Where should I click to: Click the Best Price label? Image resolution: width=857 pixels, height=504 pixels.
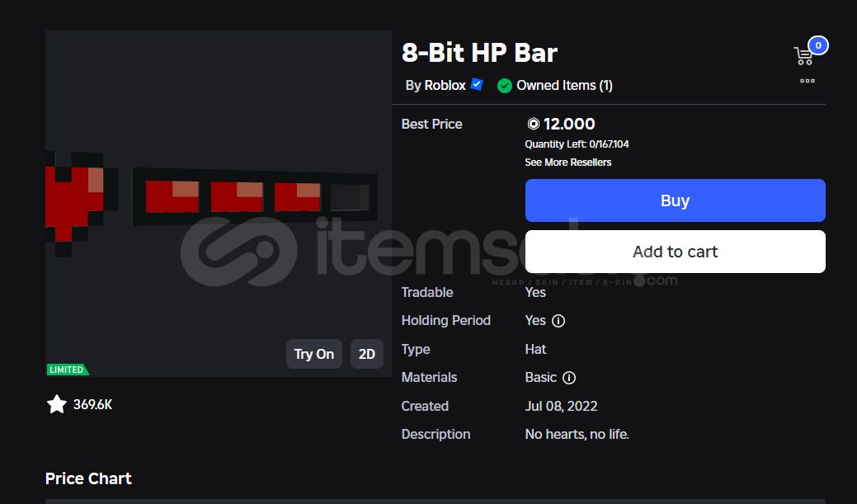click(x=431, y=124)
